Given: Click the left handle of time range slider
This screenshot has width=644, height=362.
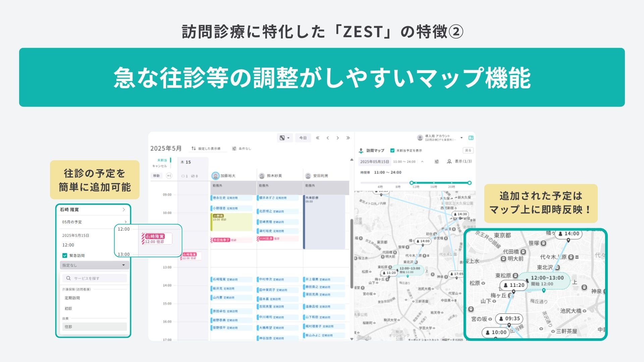Looking at the screenshot, I should click(x=412, y=183).
